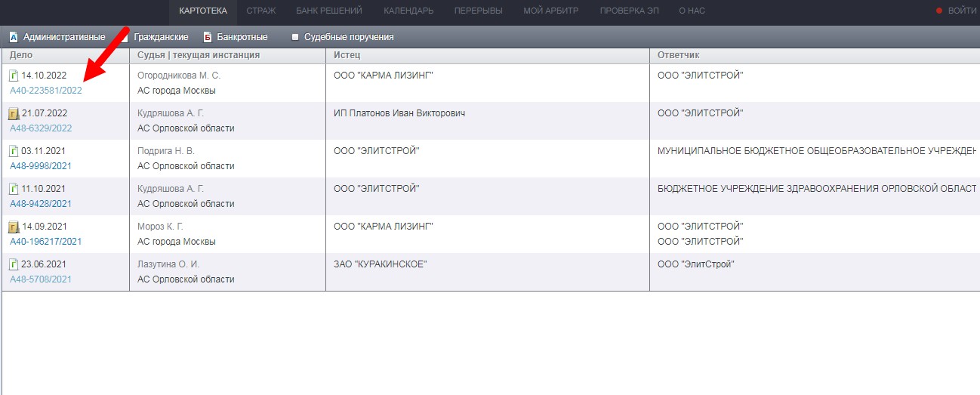Click the Ответчик column header

tap(680, 55)
